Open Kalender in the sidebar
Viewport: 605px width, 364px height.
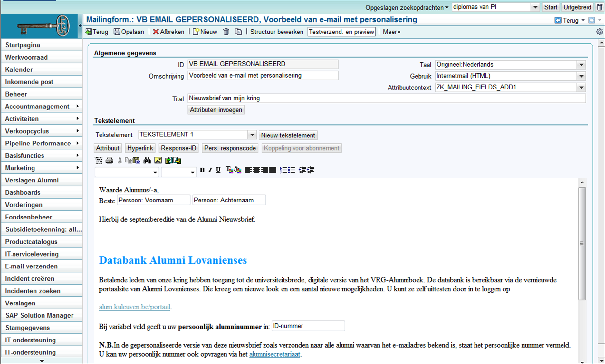42,69
